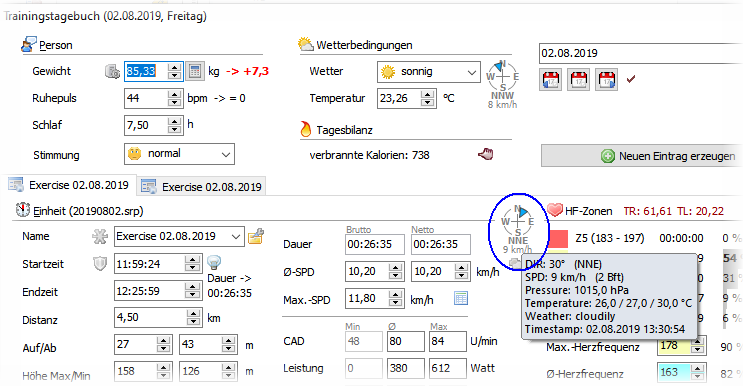Viewport: 743px width, 386px height.
Task: Click the third red calendar icon
Action: coord(607,79)
